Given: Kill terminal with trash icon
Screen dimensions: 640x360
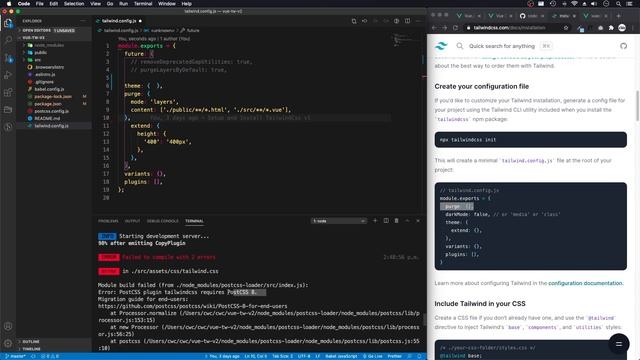Looking at the screenshot, I should (x=396, y=221).
